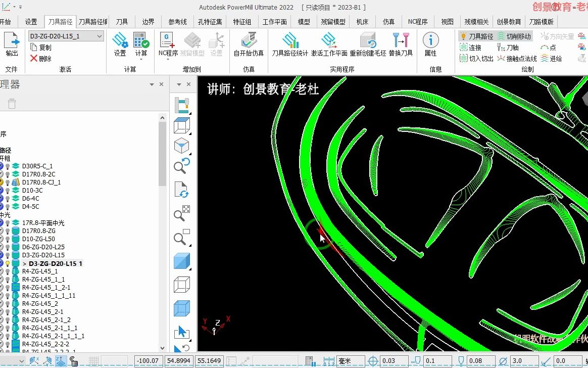This screenshot has height=368, width=588.
Task: Click the zoom-to-fit magnifier icon
Action: click(182, 213)
